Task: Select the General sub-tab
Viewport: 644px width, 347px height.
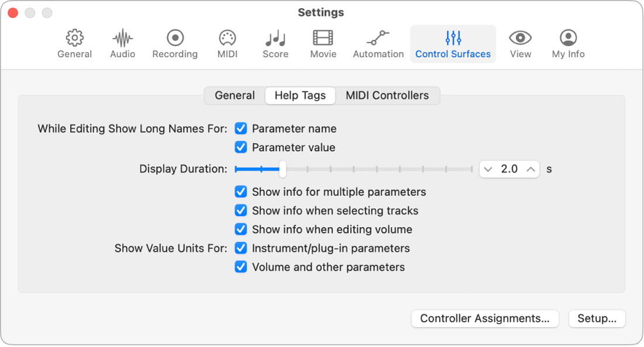Action: click(234, 95)
